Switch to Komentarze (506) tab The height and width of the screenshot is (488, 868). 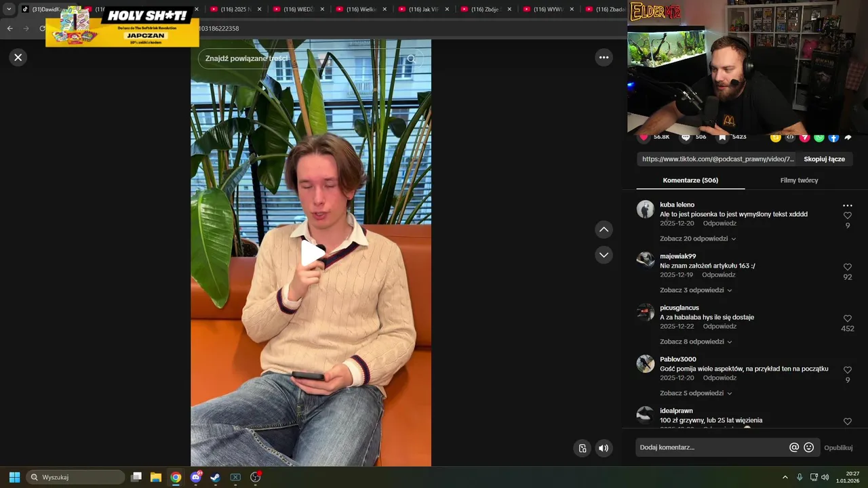pyautogui.click(x=690, y=180)
